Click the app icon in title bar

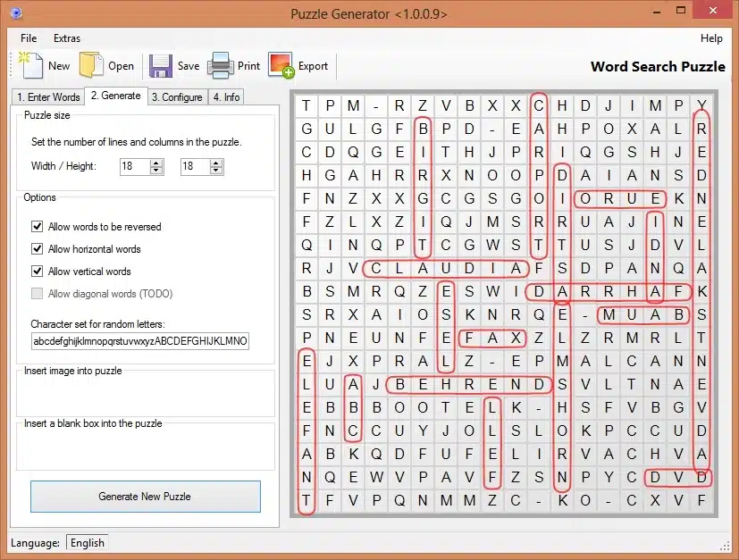pyautogui.click(x=13, y=13)
